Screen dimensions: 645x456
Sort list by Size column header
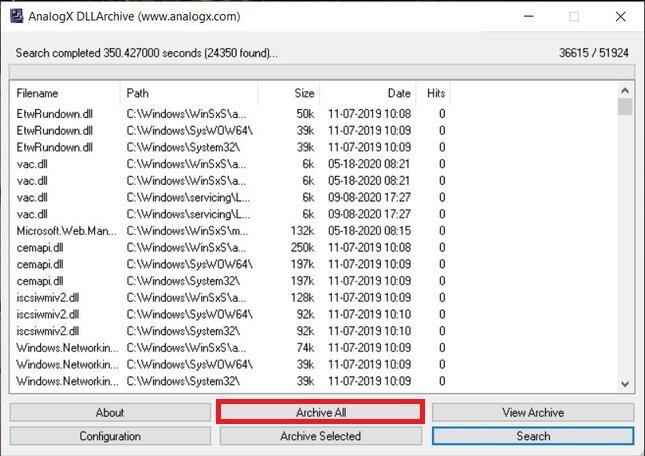click(289, 93)
